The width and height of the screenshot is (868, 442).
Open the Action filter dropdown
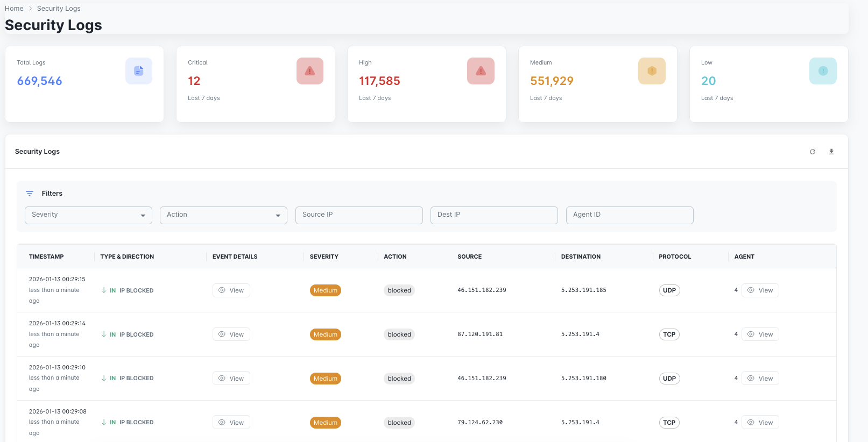coord(223,215)
